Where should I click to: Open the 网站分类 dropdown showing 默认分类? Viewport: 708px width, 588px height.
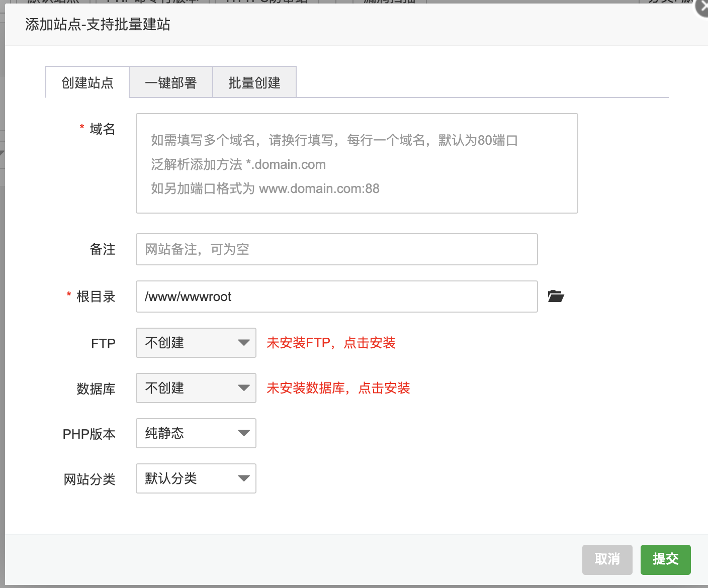tap(196, 478)
